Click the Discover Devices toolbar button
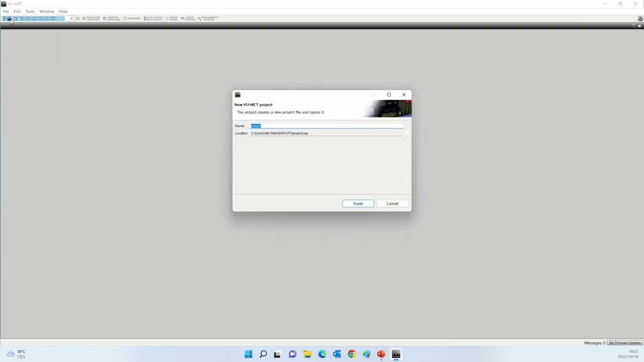Screen dimensions: 644x362 point(91,18)
